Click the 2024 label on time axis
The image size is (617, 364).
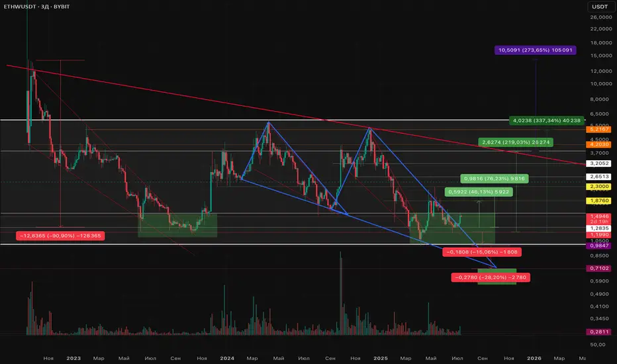(x=227, y=358)
